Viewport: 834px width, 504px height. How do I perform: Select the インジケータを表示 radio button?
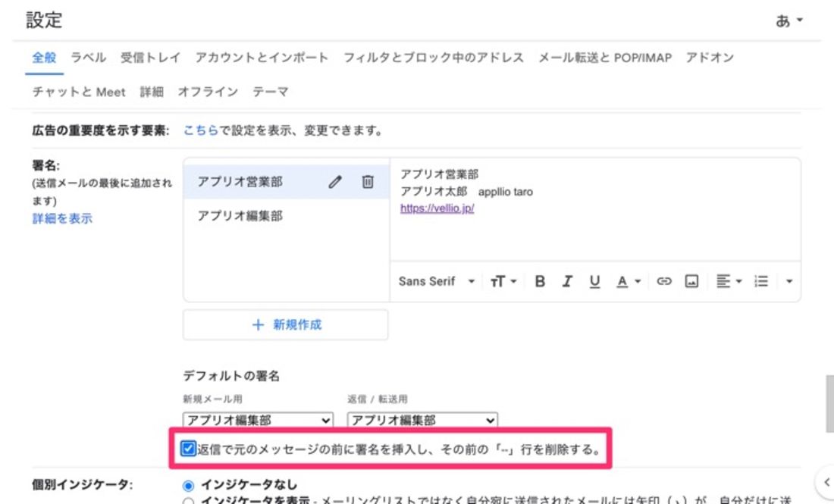click(188, 501)
